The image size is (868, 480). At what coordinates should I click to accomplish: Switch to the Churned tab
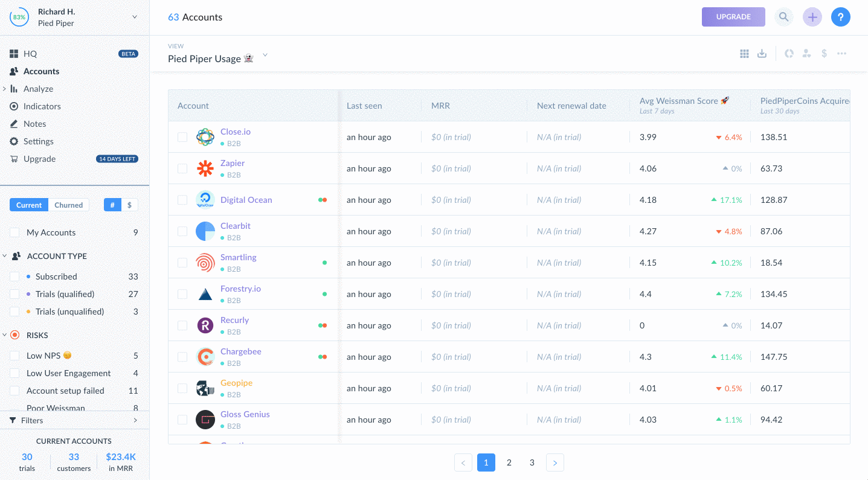pos(68,205)
